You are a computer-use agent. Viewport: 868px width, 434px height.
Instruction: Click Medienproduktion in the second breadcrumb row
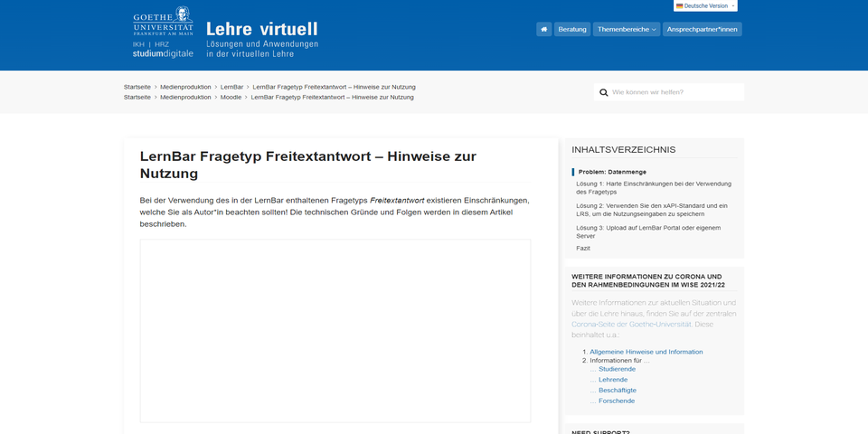pyautogui.click(x=185, y=97)
